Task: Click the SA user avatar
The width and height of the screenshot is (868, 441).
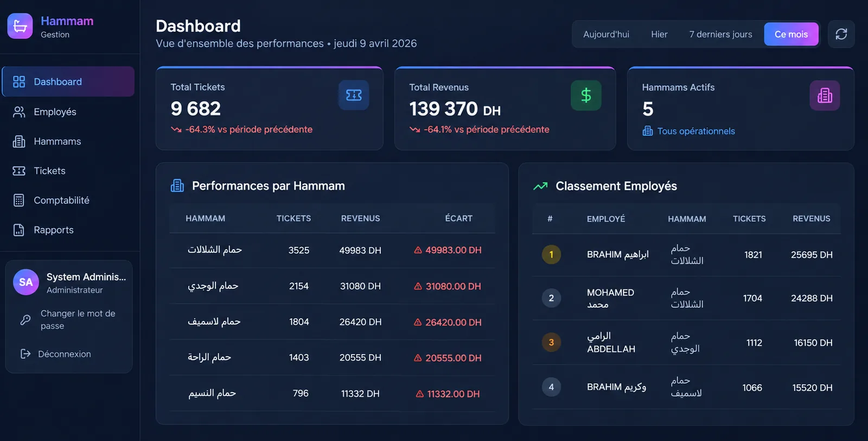Action: point(26,282)
